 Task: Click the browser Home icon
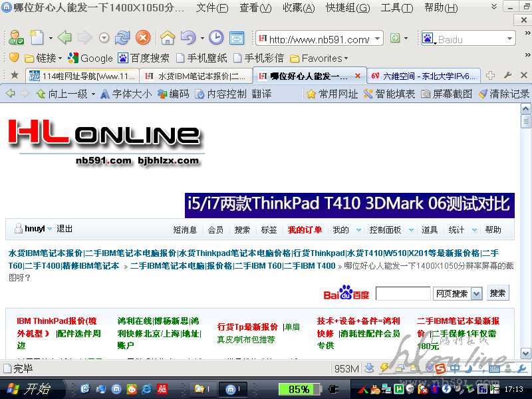point(168,38)
